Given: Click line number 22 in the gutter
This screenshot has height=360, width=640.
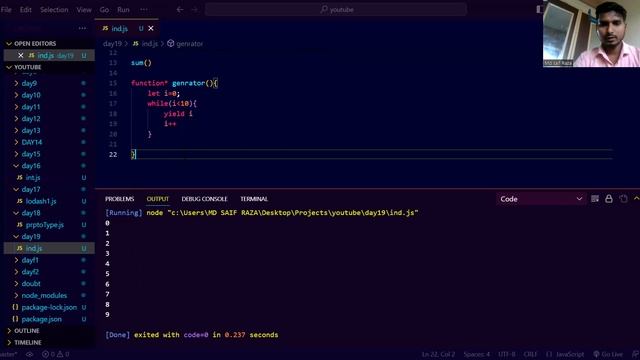Looking at the screenshot, I should (113, 154).
